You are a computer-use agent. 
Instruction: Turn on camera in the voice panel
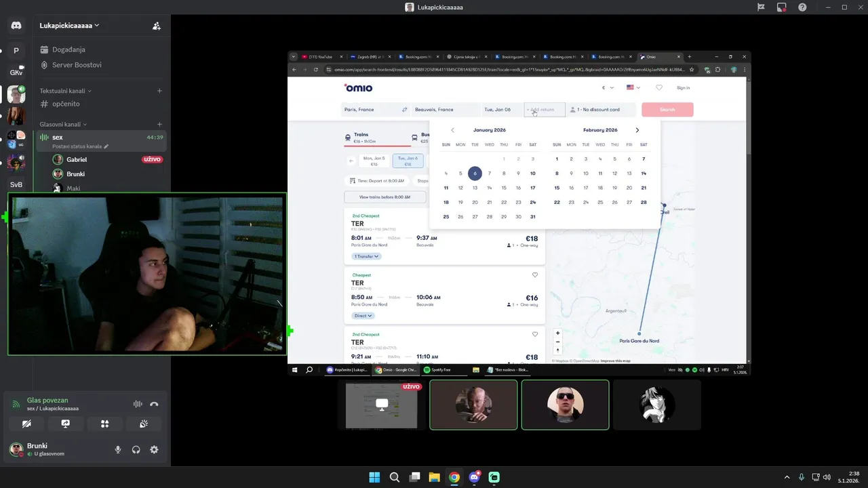point(26,424)
